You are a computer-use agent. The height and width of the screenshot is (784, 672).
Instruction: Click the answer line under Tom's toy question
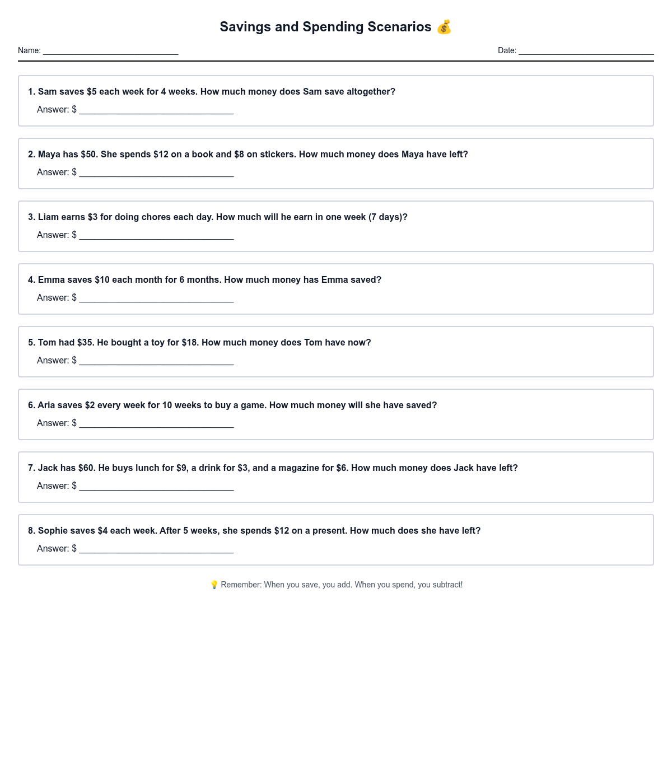(x=156, y=361)
